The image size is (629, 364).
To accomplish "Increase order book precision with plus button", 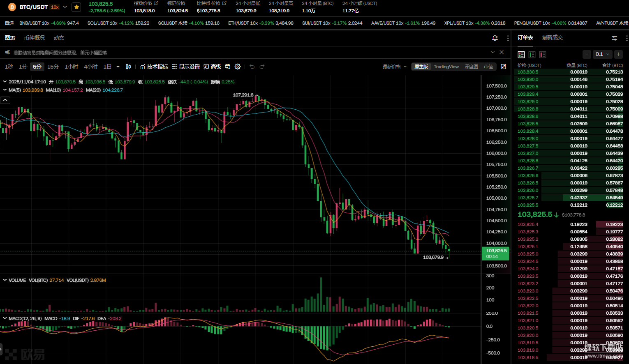I will coord(618,54).
